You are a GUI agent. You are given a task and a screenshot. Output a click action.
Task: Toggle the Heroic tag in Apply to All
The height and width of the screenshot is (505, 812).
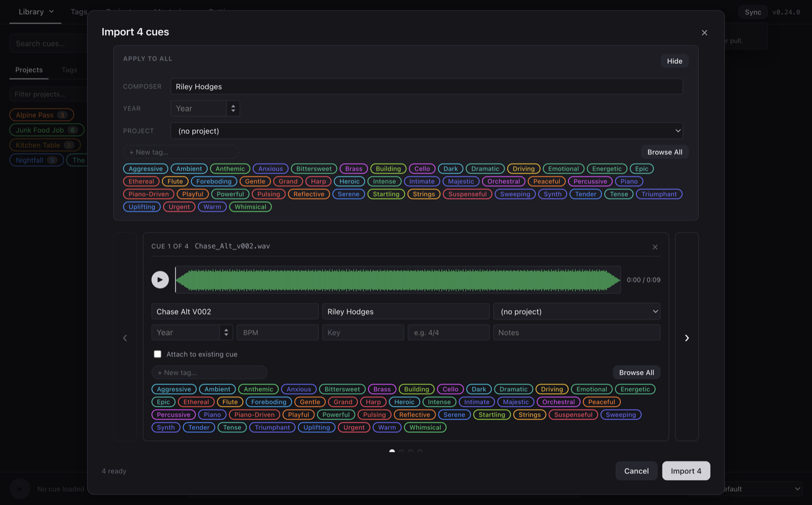349,182
